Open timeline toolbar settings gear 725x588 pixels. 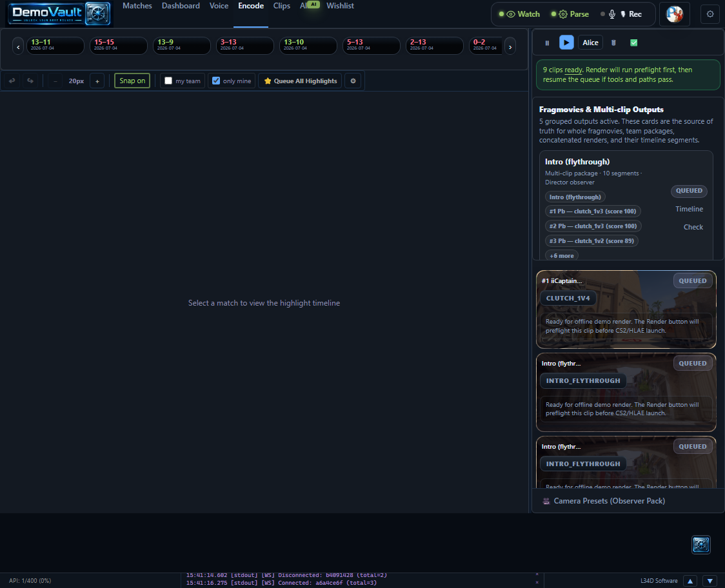click(x=353, y=81)
